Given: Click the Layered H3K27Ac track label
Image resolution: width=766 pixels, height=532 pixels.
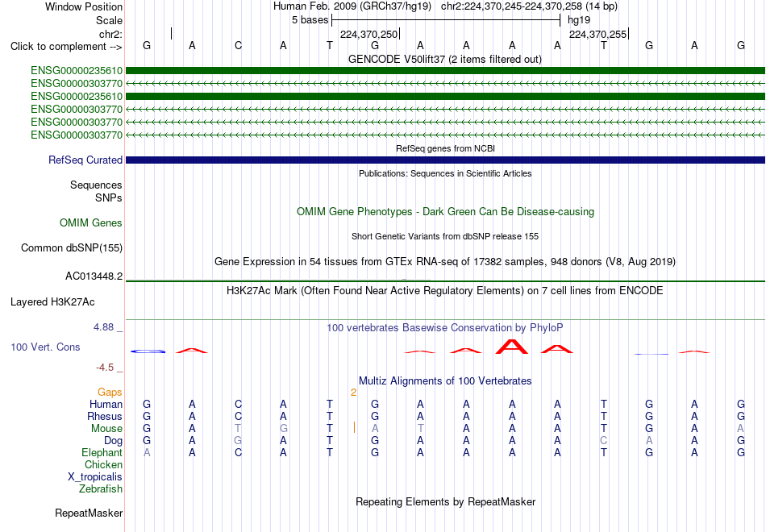Looking at the screenshot, I should tap(52, 302).
